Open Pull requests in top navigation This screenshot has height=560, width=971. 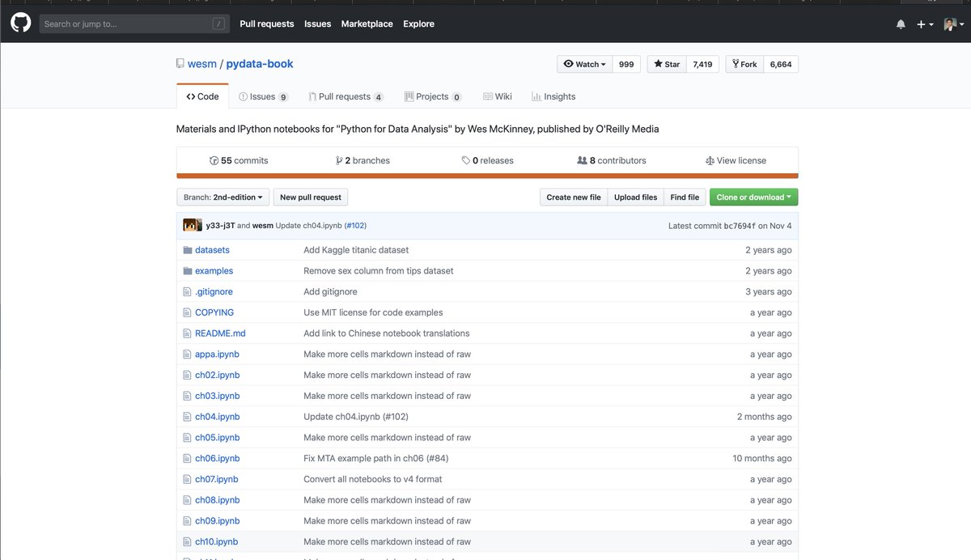pyautogui.click(x=267, y=24)
